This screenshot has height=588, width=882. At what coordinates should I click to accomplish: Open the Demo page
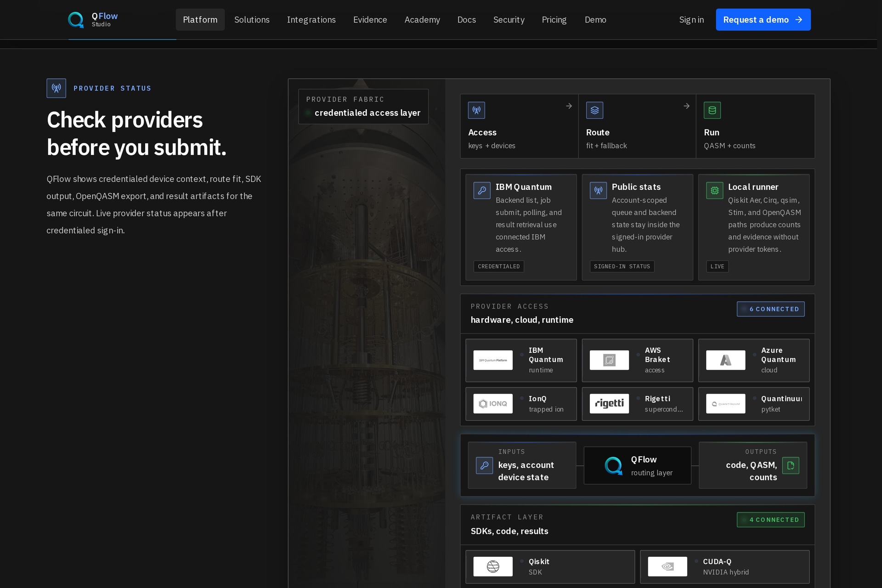click(x=595, y=20)
